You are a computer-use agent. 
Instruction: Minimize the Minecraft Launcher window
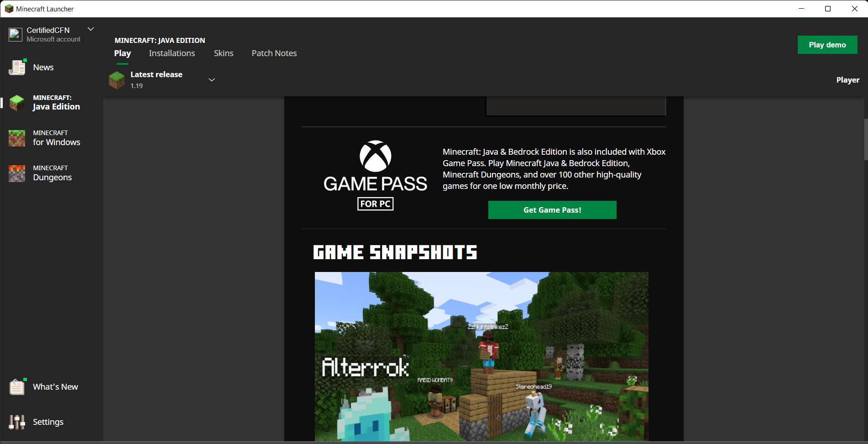pos(801,9)
